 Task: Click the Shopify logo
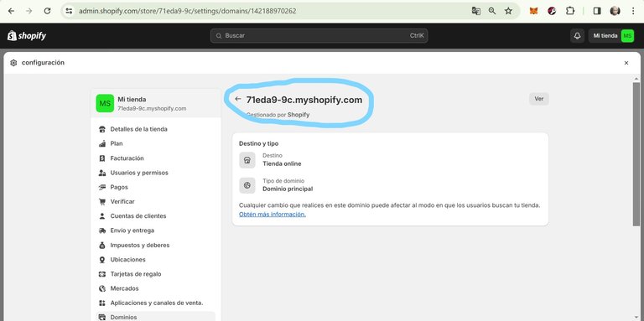point(27,36)
